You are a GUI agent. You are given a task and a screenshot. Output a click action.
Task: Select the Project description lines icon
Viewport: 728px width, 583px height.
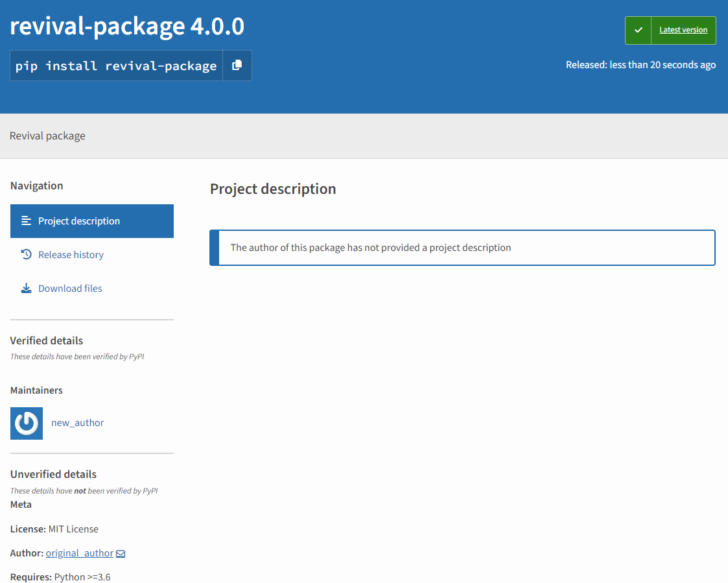coord(25,220)
